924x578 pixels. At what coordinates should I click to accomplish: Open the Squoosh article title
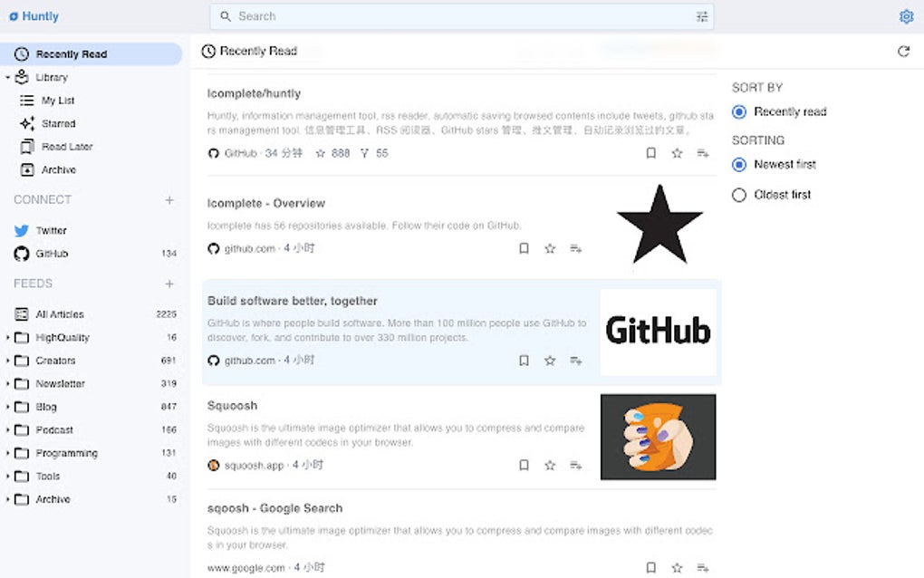tap(232, 406)
